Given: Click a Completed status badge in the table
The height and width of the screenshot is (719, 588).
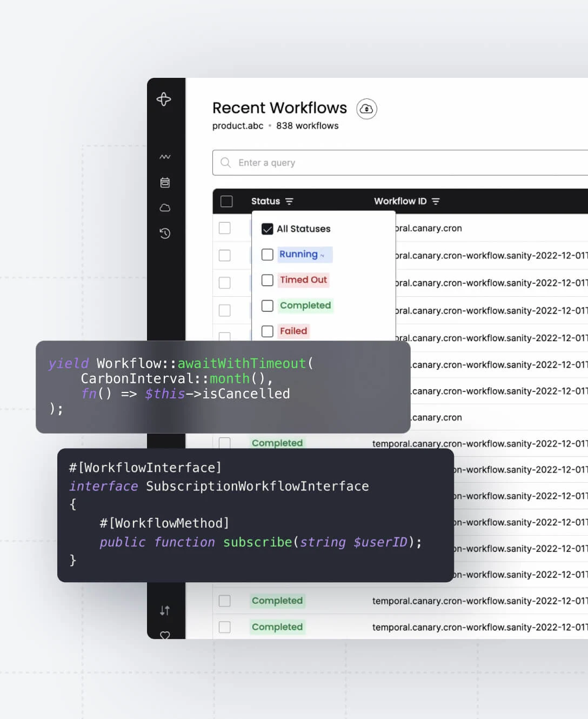Looking at the screenshot, I should coord(277,601).
